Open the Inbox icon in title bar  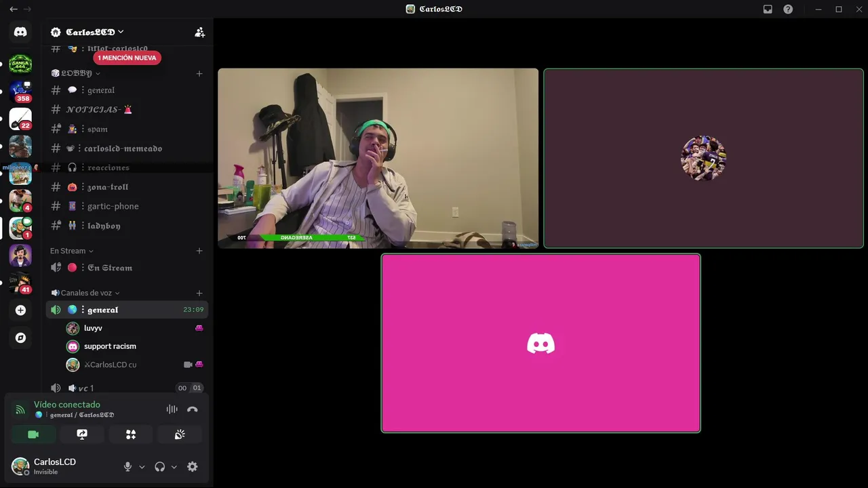point(768,9)
